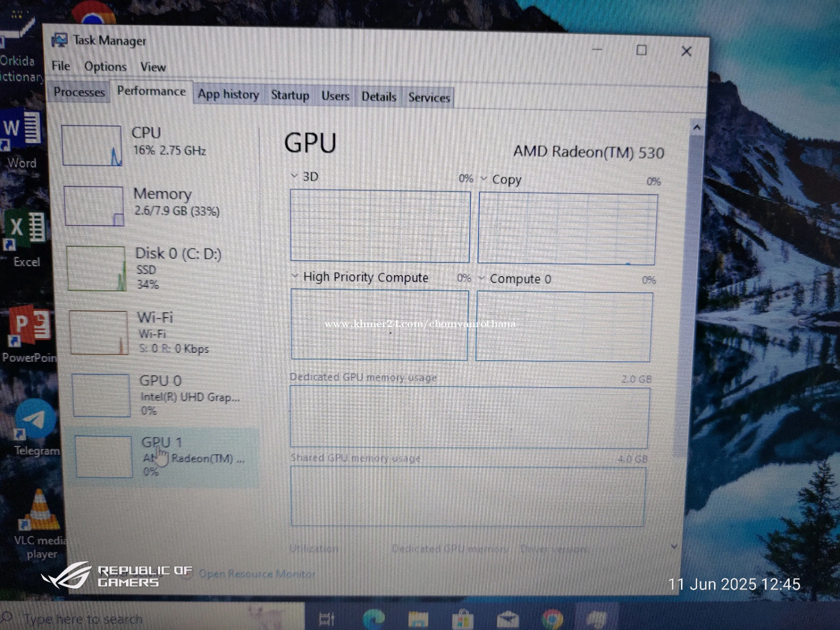Go to the Startup tab
The image size is (840, 630).
290,95
